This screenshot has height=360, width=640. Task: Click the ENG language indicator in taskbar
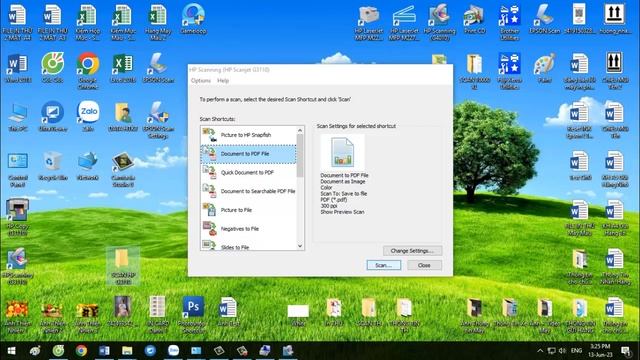coord(576,351)
